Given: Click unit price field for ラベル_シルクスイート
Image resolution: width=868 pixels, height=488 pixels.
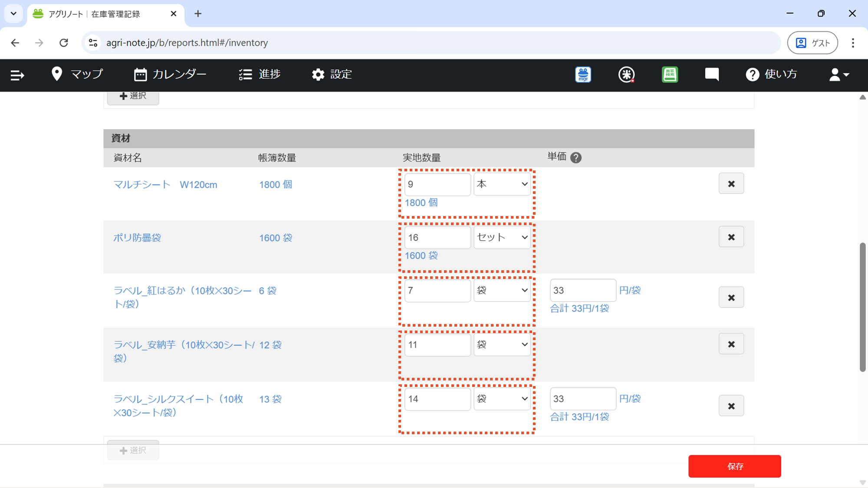Looking at the screenshot, I should 583,399.
